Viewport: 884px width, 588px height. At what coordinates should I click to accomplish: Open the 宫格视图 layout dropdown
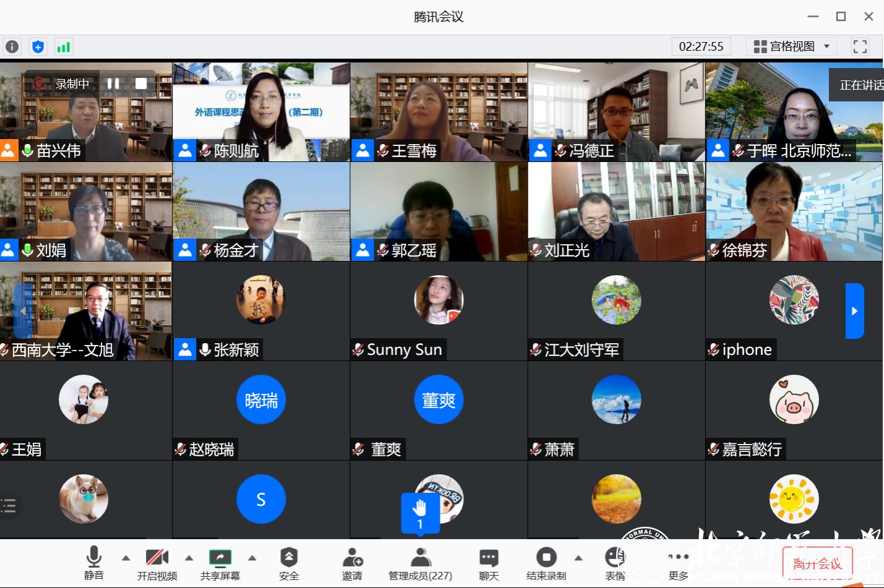pos(791,46)
